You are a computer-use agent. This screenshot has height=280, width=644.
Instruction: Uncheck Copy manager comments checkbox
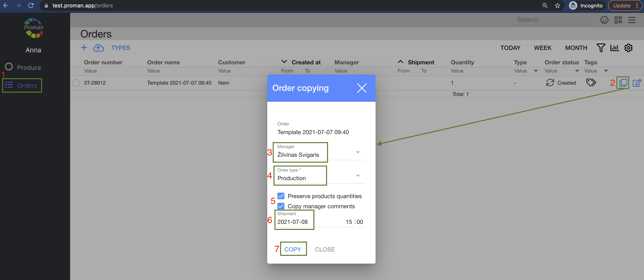(x=281, y=206)
